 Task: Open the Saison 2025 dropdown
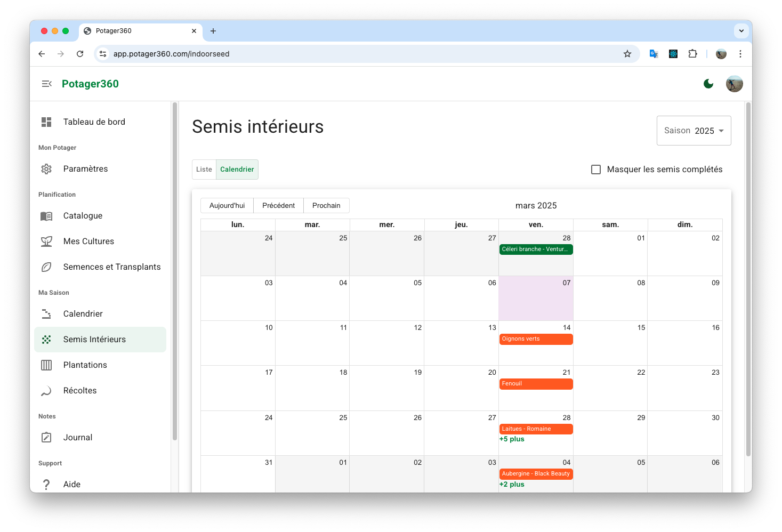tap(694, 130)
